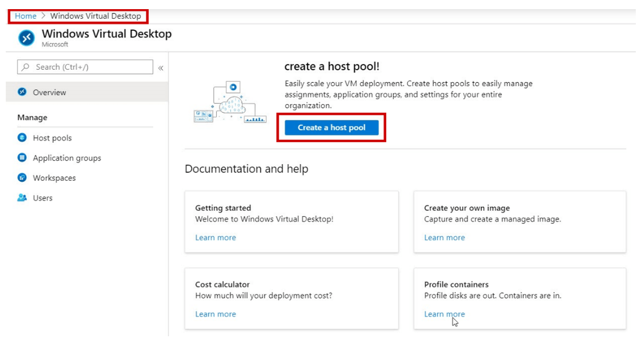Image resolution: width=644 pixels, height=342 pixels.
Task: Focus the Search (Ctrl+/) input field
Action: click(85, 67)
